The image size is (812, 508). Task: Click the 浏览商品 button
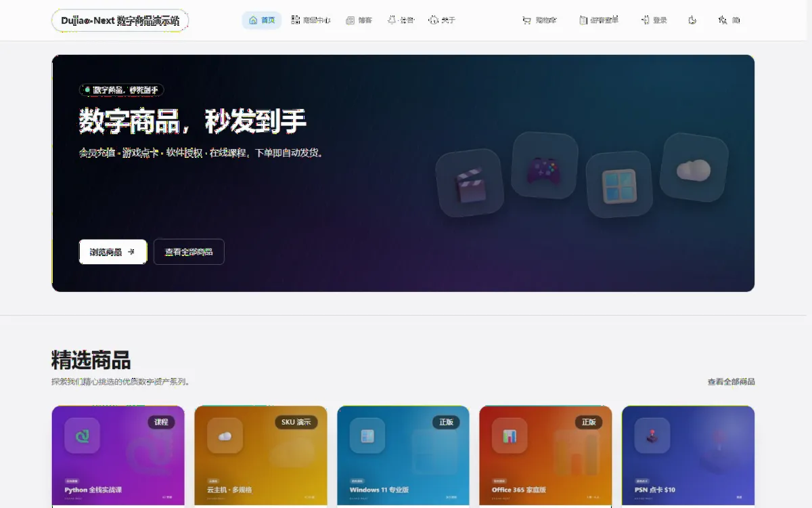(x=113, y=252)
